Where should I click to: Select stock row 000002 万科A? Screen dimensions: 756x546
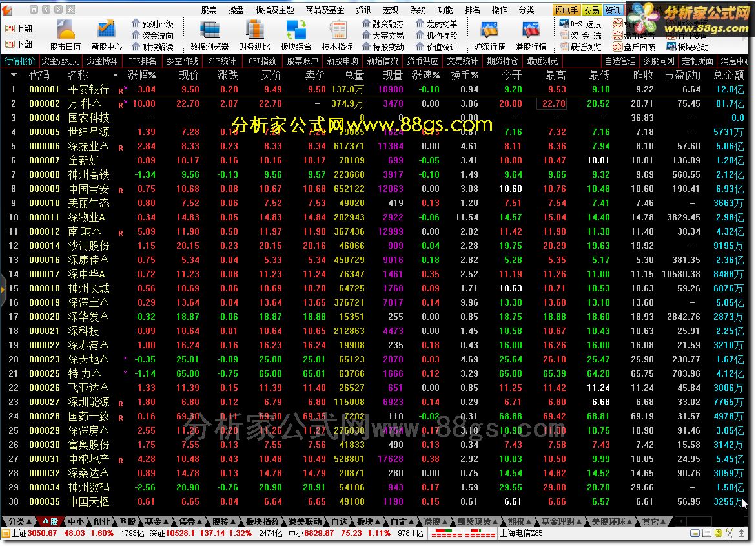(373, 103)
